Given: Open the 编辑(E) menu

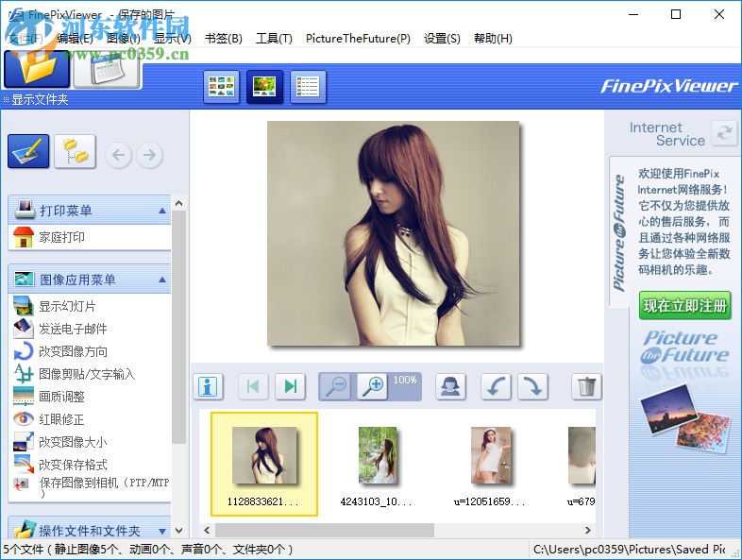Looking at the screenshot, I should coord(75,39).
